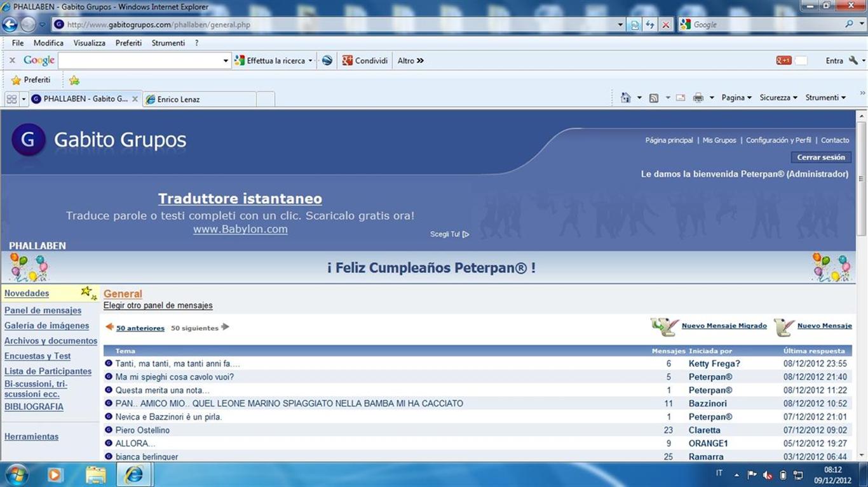
Task: Expand the Google toolbar search box dropdown
Action: [226, 61]
